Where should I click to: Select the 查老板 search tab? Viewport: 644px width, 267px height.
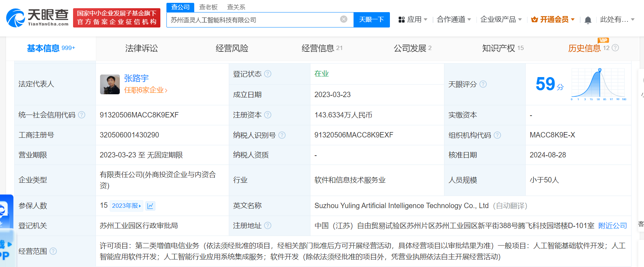point(208,7)
